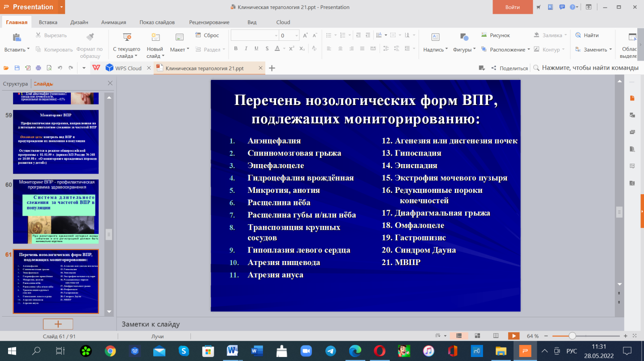Open the bulleted list dropdown arrow
Image resolution: width=644 pixels, height=361 pixels.
335,36
